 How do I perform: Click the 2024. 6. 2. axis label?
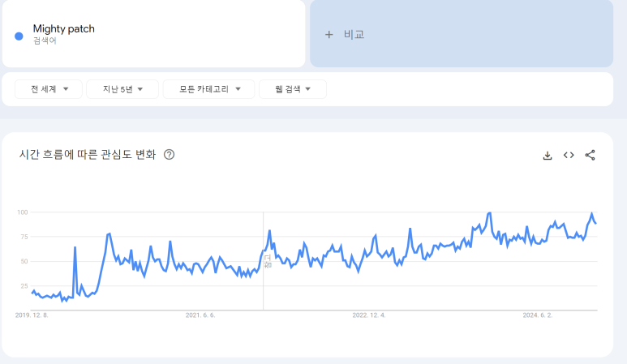[x=538, y=315]
